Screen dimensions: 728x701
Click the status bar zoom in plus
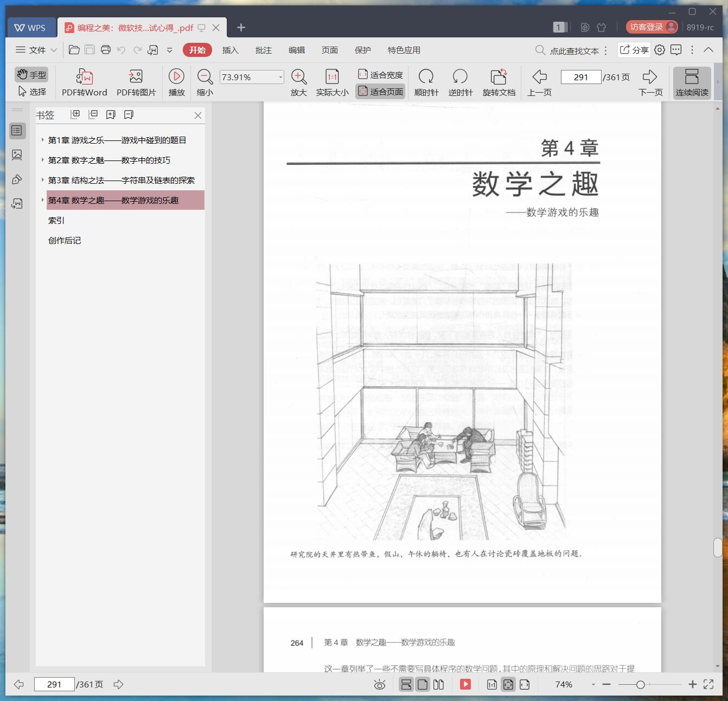click(692, 685)
